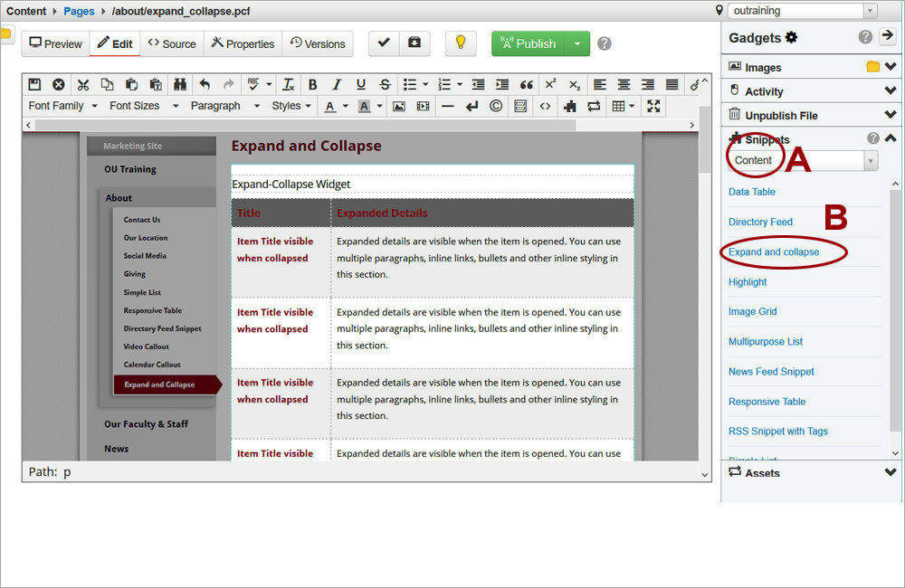Click the Copy icon
This screenshot has height=588, width=905.
[107, 84]
